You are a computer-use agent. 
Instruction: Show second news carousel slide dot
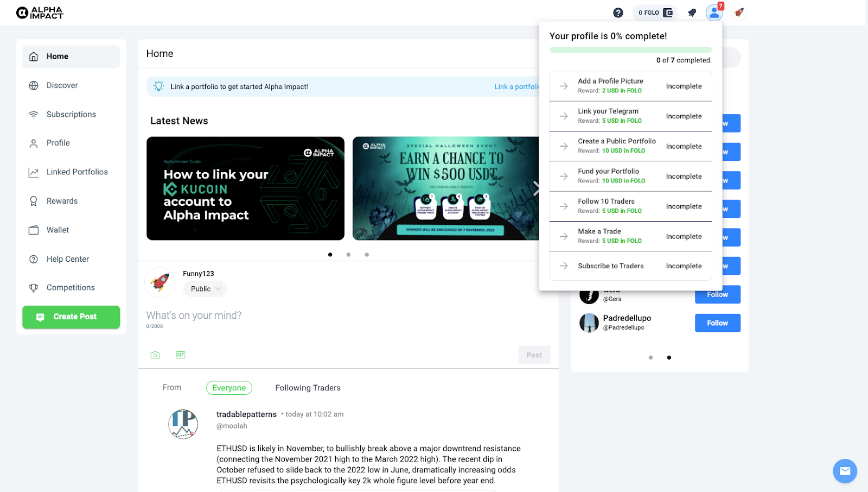click(x=348, y=255)
